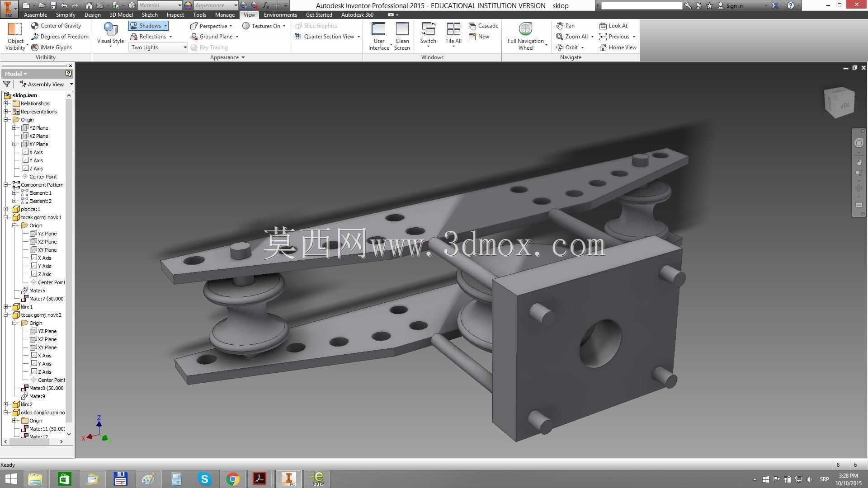Click the navigation bar Pan hand icon
The height and width of the screenshot is (488, 868).
pyautogui.click(x=859, y=162)
